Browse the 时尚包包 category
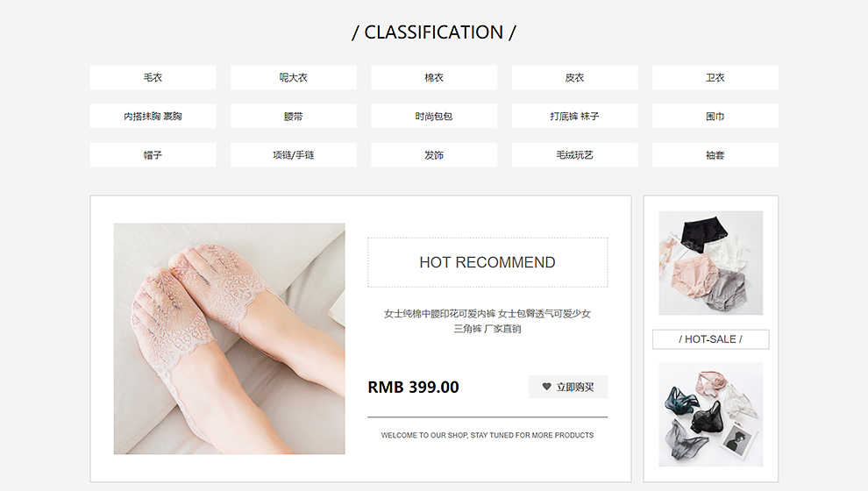 click(434, 117)
